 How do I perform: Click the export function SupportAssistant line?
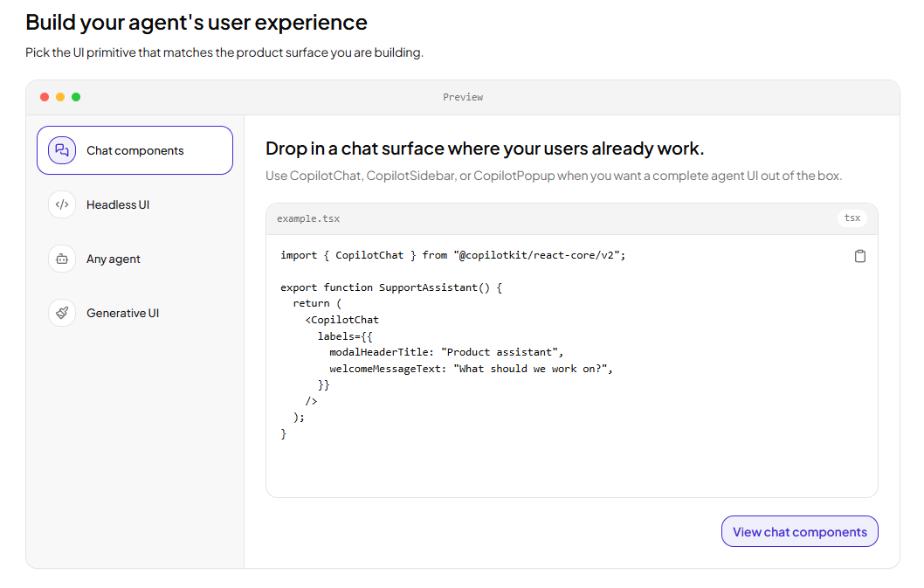(391, 287)
